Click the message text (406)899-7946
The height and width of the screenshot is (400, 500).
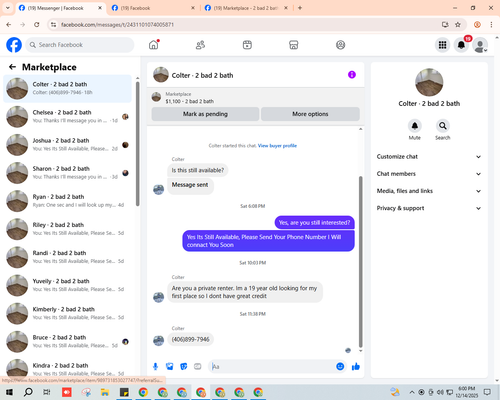click(x=191, y=340)
